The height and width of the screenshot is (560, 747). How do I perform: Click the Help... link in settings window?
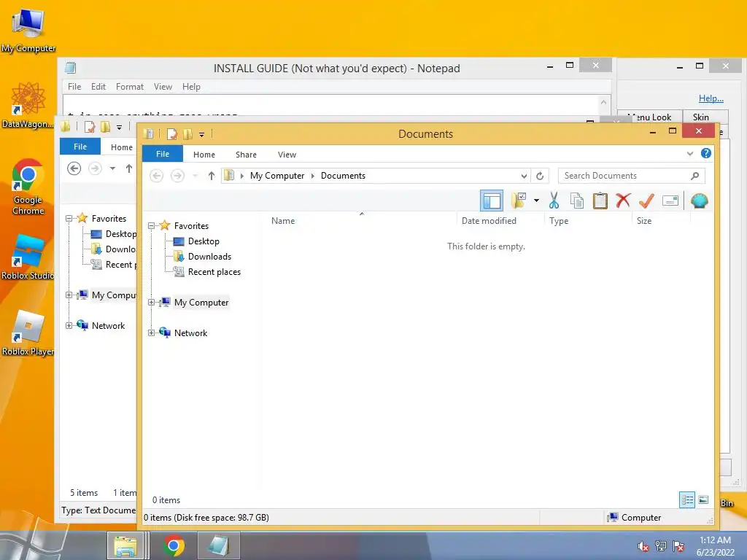tap(711, 98)
